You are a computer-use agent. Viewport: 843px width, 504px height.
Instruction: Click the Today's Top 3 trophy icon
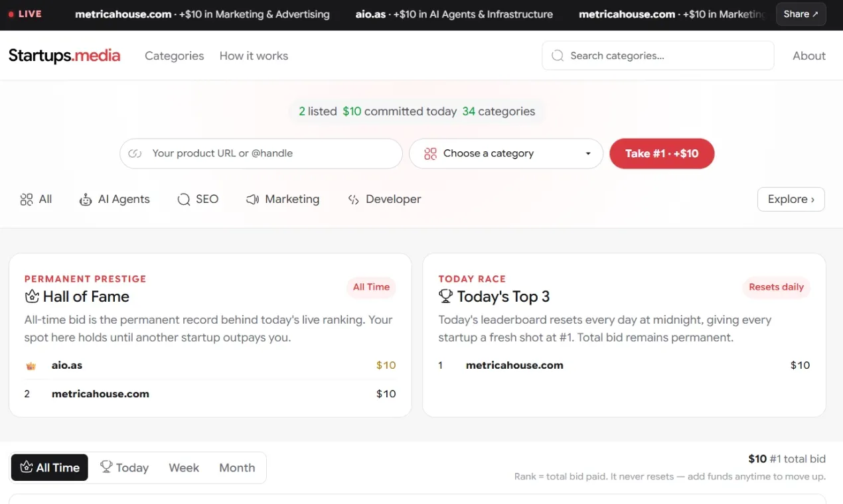445,296
